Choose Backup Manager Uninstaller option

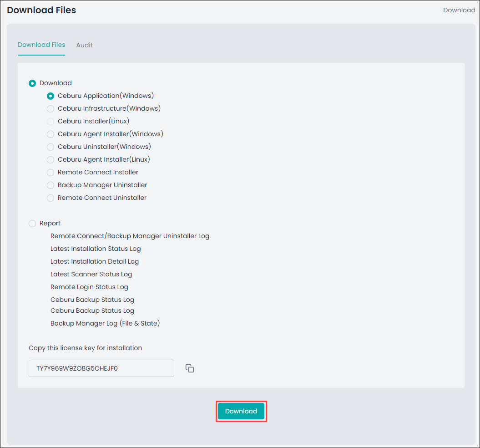click(x=51, y=185)
